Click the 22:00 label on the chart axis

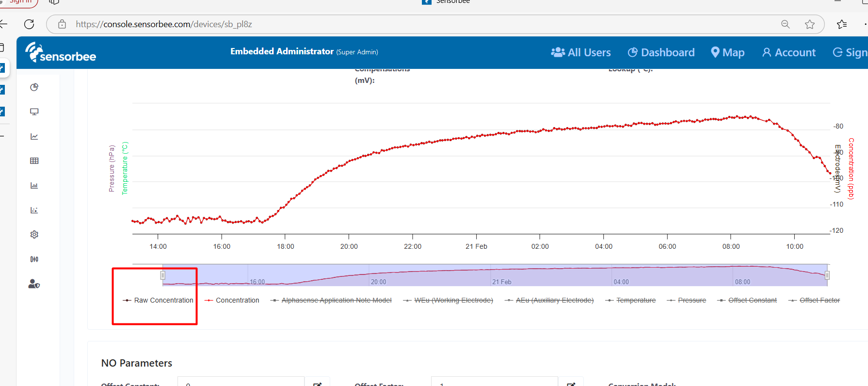(x=413, y=246)
